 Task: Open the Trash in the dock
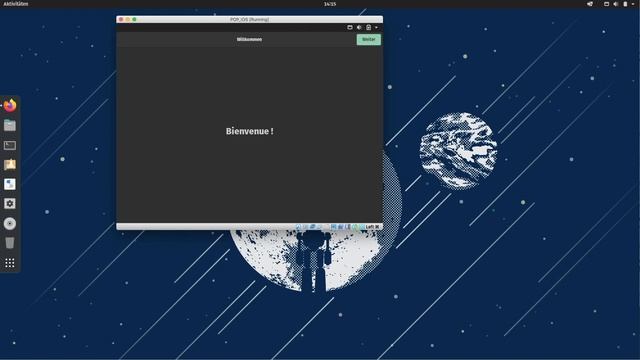coord(10,243)
